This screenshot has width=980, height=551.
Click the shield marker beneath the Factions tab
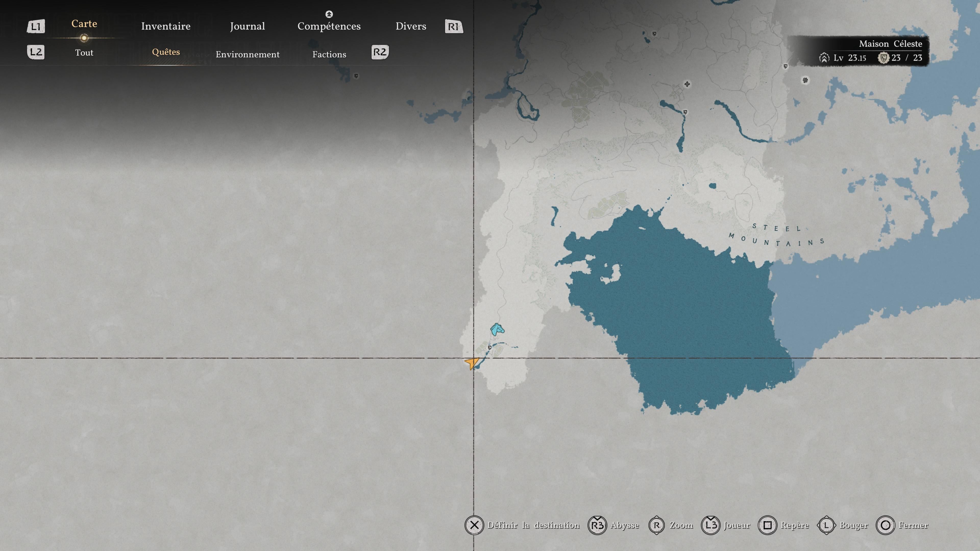[x=356, y=76]
